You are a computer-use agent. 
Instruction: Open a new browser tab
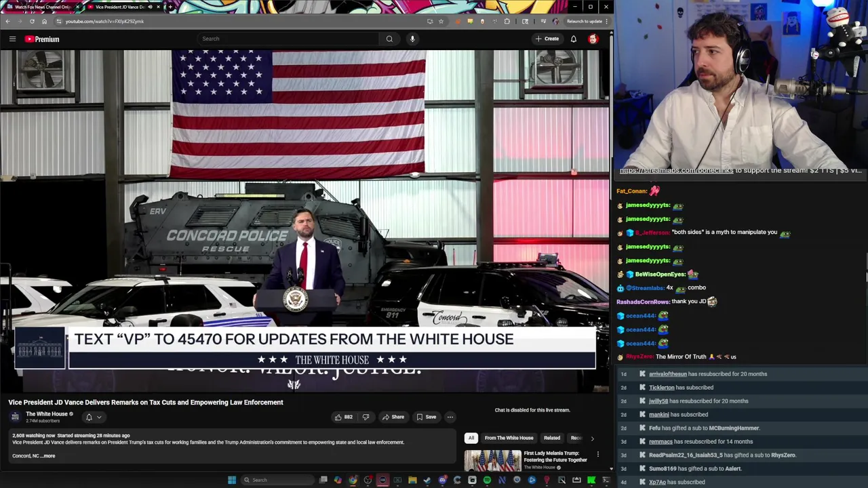(x=170, y=7)
